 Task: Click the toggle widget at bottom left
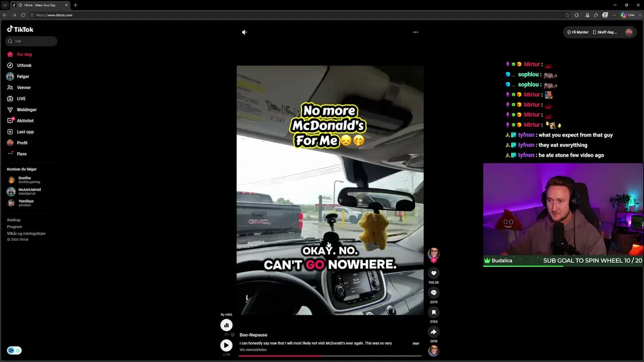coord(14,350)
